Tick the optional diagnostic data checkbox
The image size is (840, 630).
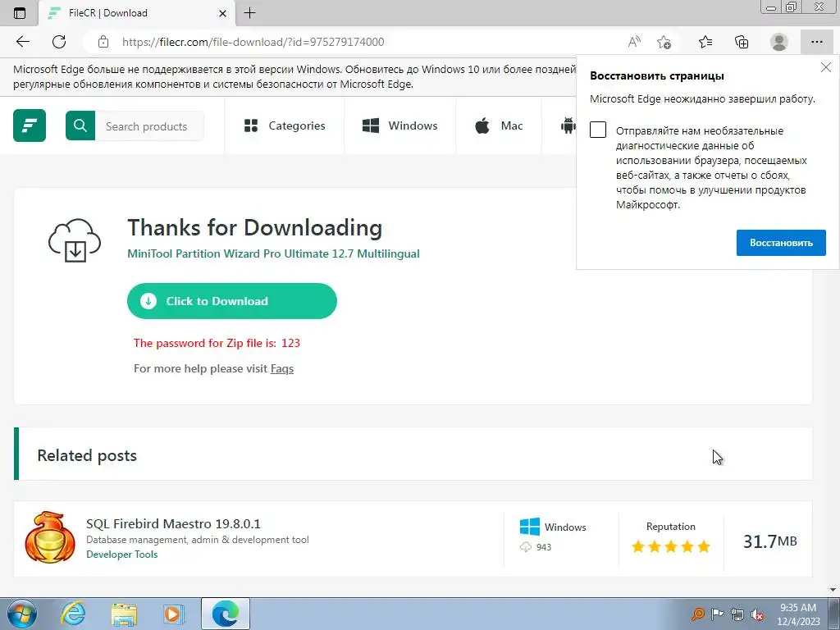pyautogui.click(x=598, y=130)
